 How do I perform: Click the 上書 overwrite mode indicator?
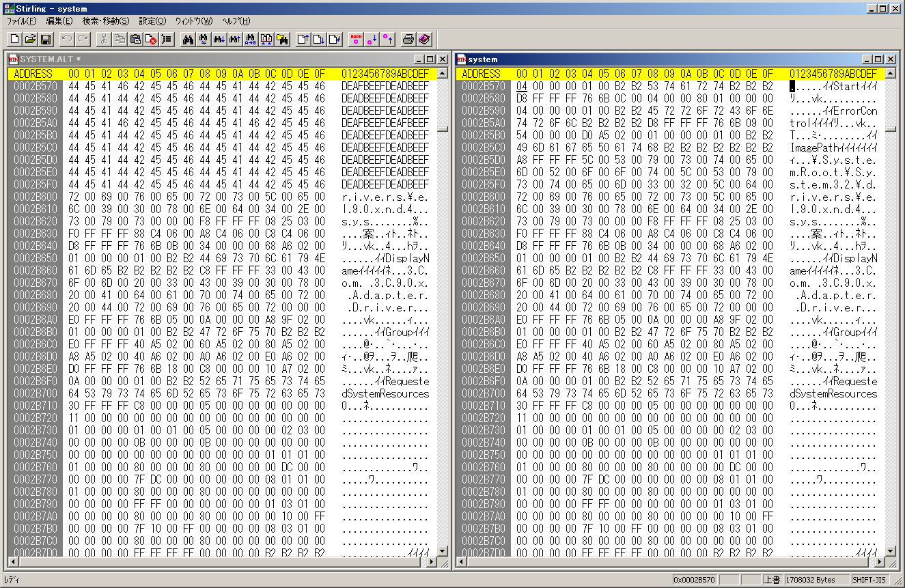pos(772,580)
